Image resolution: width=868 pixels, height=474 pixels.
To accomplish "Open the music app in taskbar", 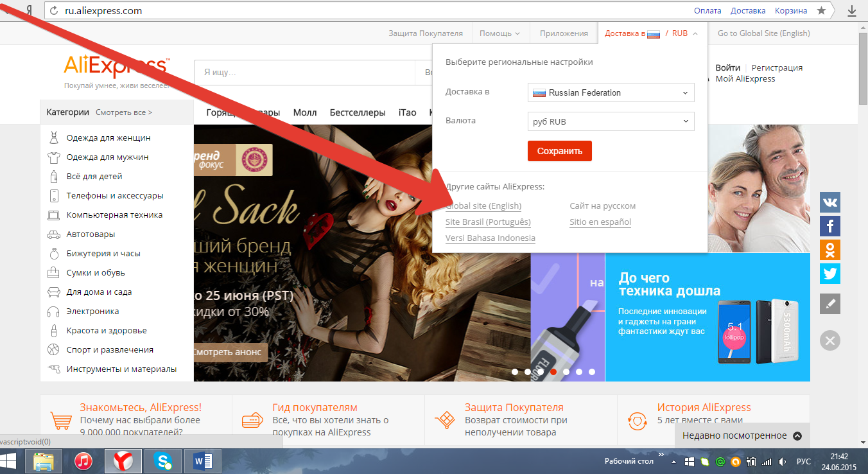I will (x=83, y=461).
